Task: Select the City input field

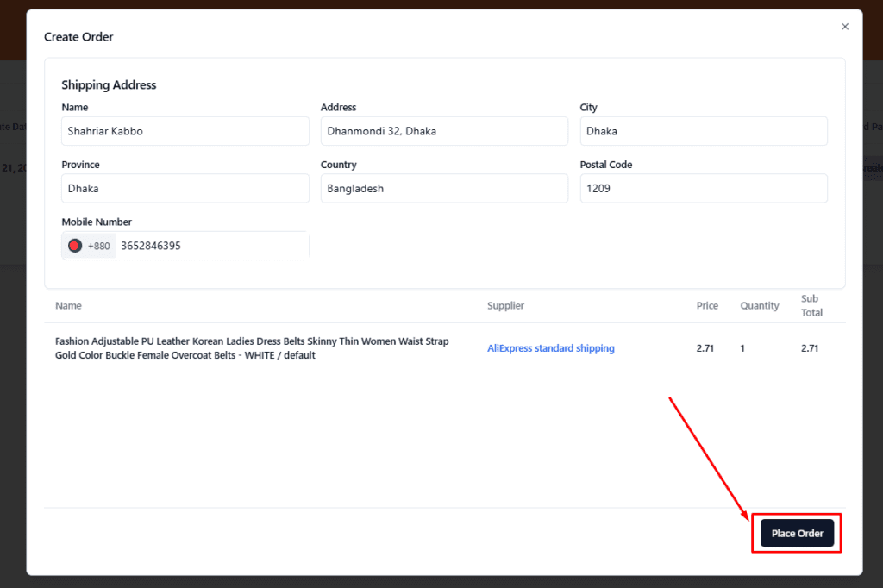Action: point(703,131)
